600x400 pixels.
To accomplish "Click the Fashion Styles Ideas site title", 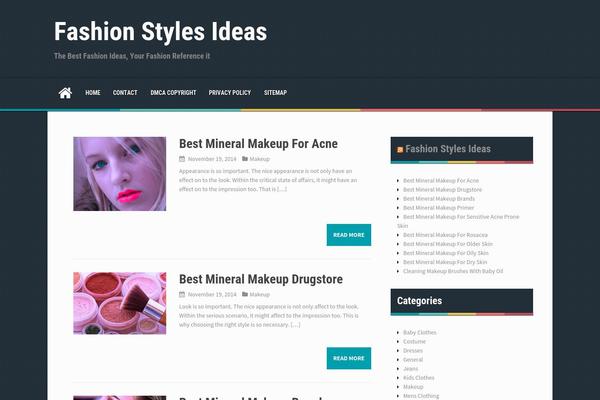I will coord(160,31).
